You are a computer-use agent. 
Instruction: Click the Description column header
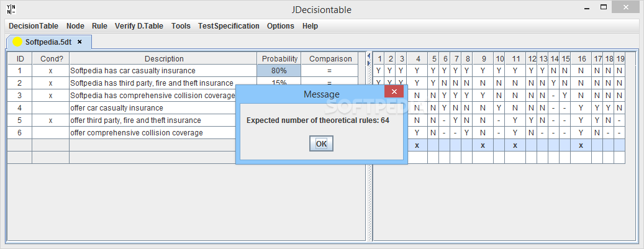pyautogui.click(x=163, y=59)
